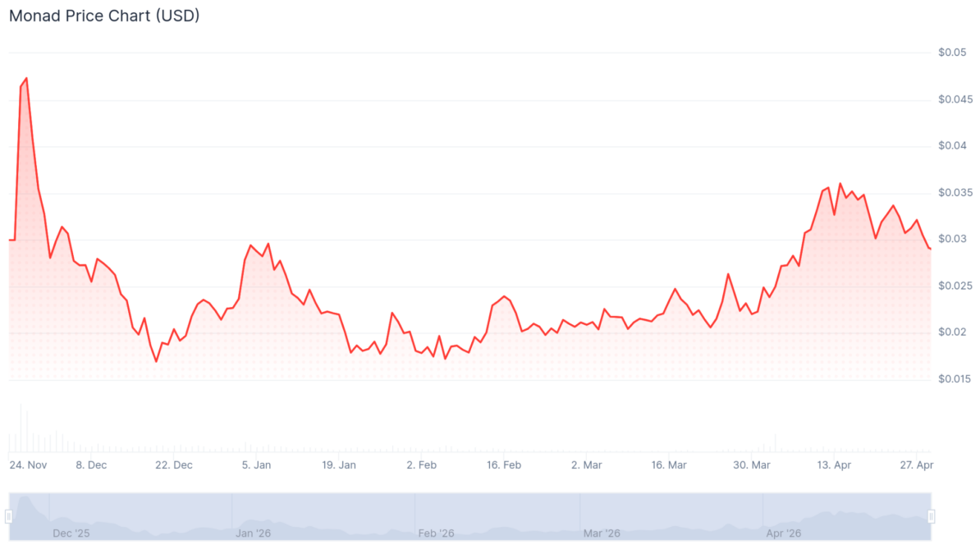
Task: Click the Monad Price Chart (USD) title
Action: [x=104, y=16]
